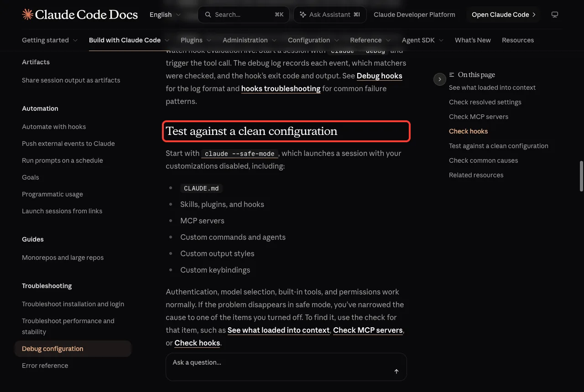Open the Resources tab
Screen dimensions: 584x392
click(x=518, y=40)
